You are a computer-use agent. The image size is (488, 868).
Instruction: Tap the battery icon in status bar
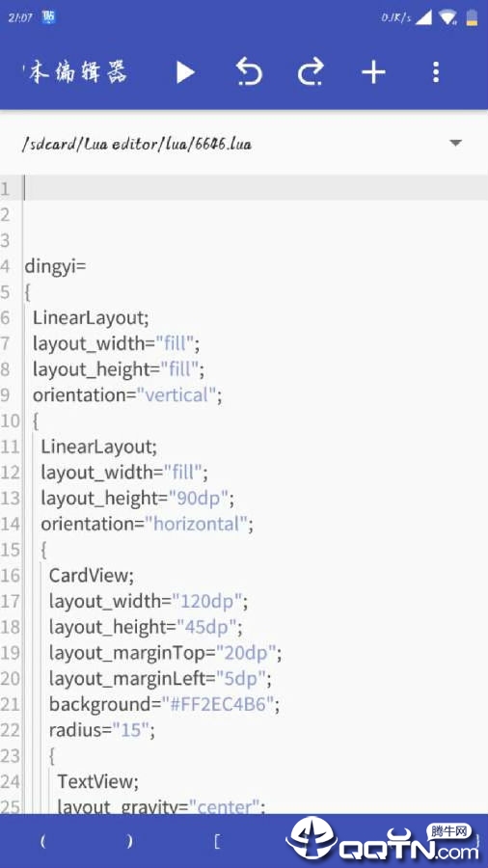coord(472,17)
